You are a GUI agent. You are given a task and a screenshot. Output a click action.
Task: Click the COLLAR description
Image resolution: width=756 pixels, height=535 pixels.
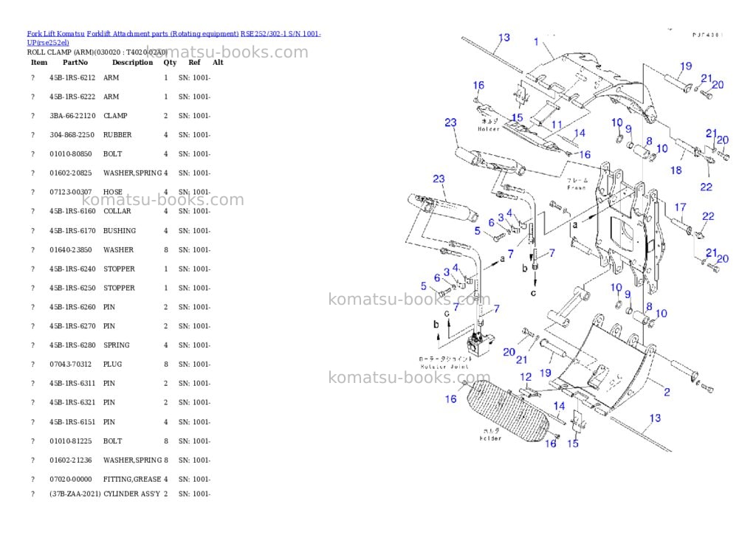point(117,211)
